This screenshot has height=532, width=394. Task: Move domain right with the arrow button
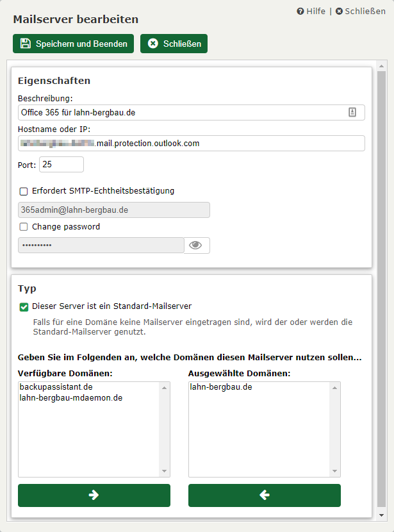click(94, 495)
